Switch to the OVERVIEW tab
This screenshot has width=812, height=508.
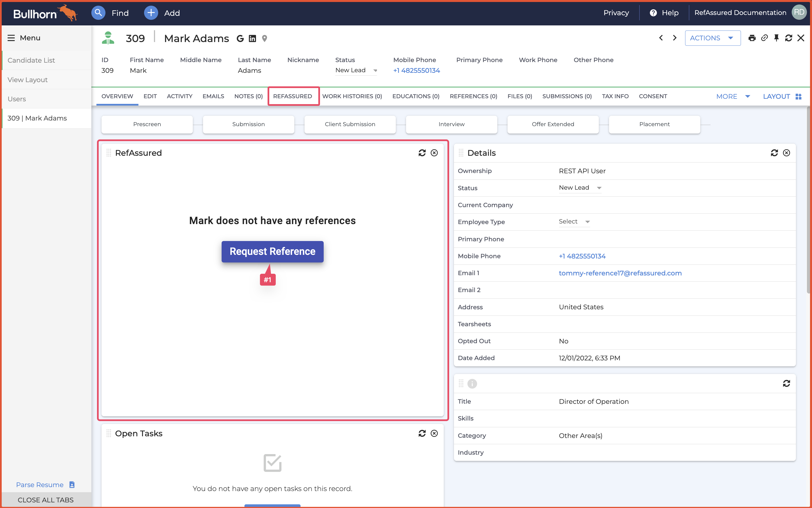coord(117,97)
